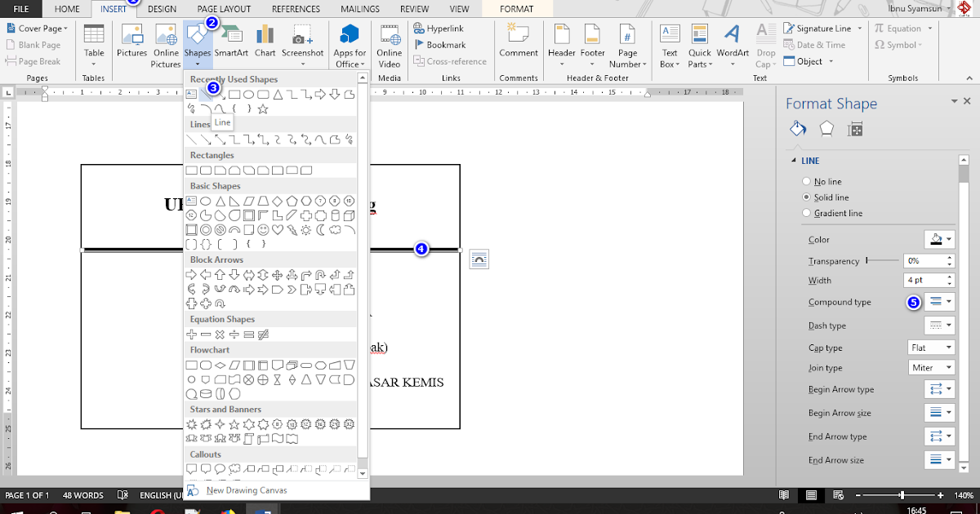Select the plus sign equation shape
Viewport: 980px width, 514px height.
pyautogui.click(x=192, y=335)
